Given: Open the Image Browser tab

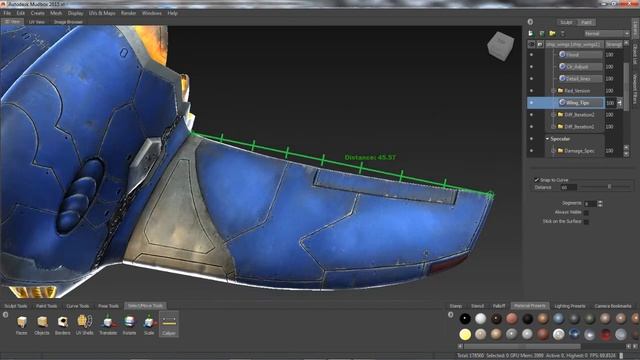Looking at the screenshot, I should 69,22.
